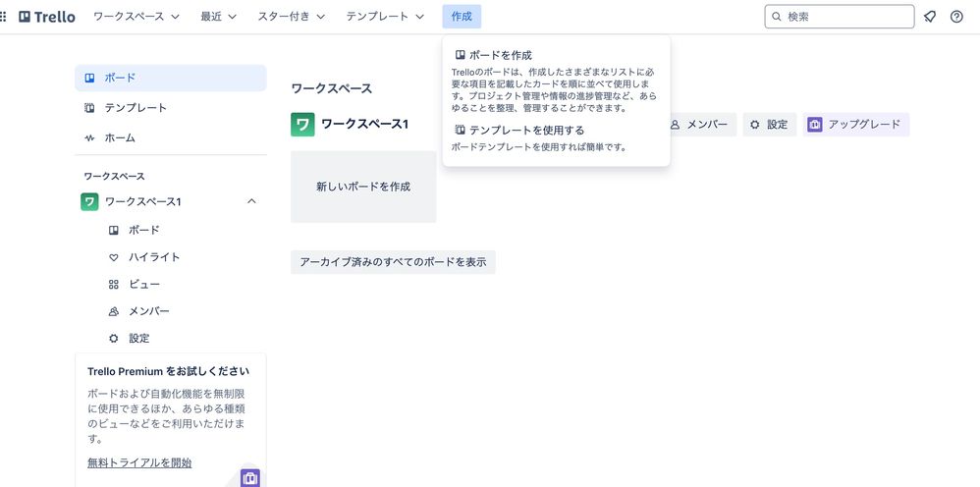Image resolution: width=980 pixels, height=487 pixels.
Task: Click the アップグレード button
Action: (855, 125)
